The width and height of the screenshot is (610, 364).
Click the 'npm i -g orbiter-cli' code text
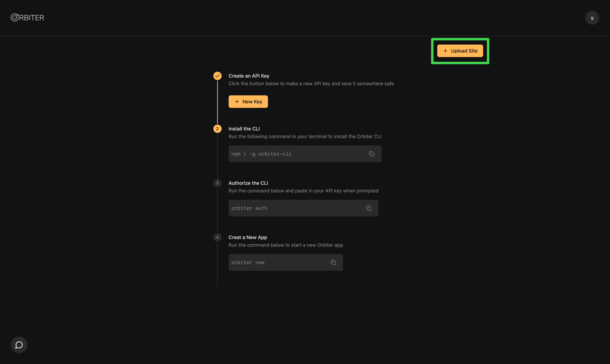pyautogui.click(x=261, y=154)
